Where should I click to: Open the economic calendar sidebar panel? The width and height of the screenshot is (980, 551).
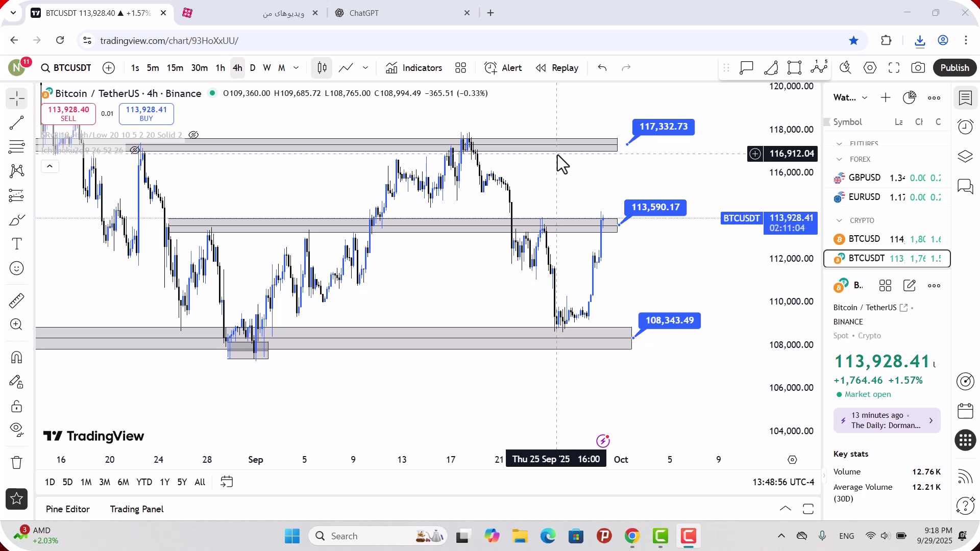[966, 411]
